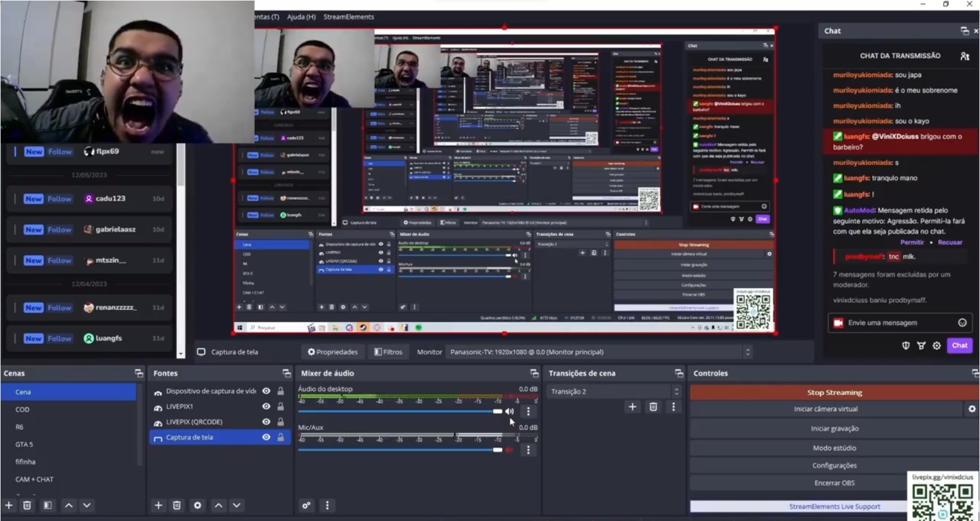The height and width of the screenshot is (521, 980).
Task: Toggle visibility of LIVEPIX (QRCODE) source
Action: (266, 422)
